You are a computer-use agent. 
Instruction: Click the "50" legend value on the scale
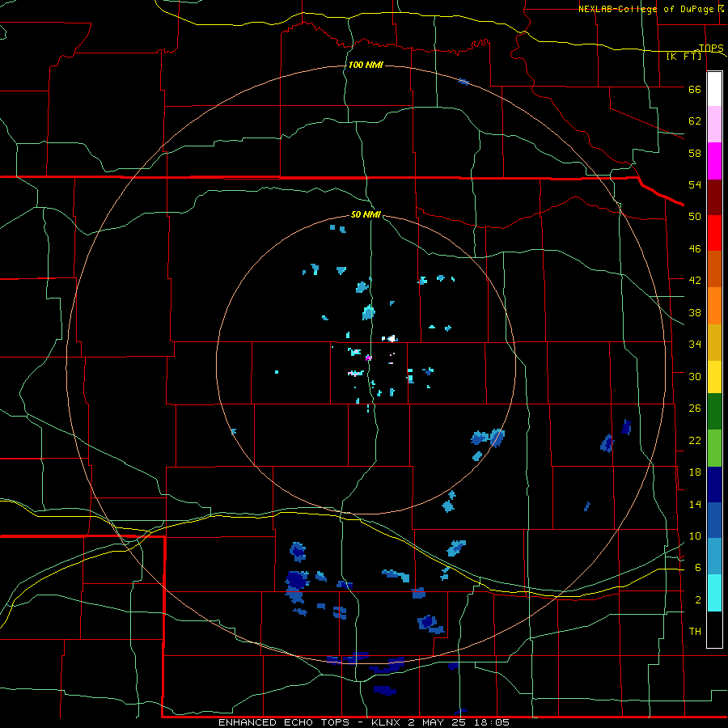pyautogui.click(x=695, y=216)
